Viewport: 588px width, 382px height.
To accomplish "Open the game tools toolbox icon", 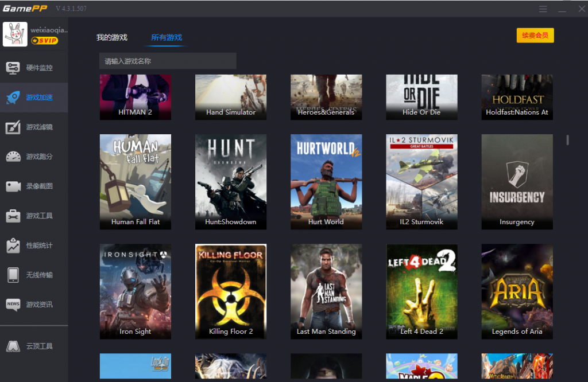I will (x=13, y=216).
